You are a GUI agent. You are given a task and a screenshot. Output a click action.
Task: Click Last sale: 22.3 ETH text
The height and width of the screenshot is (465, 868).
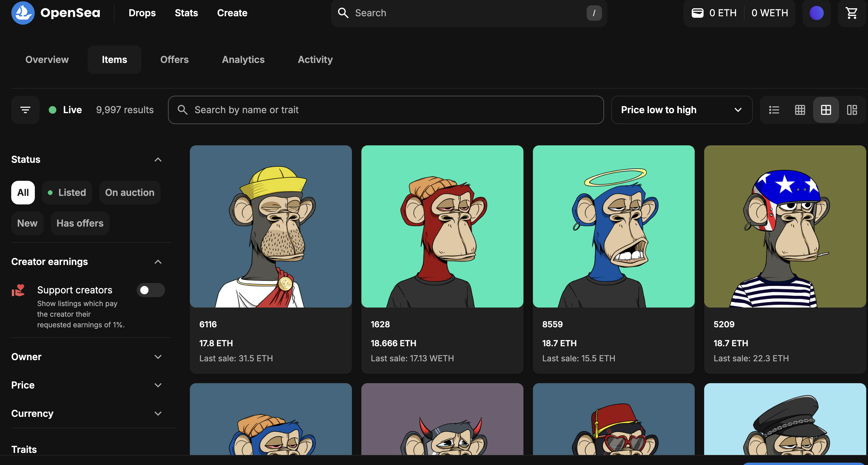[x=751, y=358]
